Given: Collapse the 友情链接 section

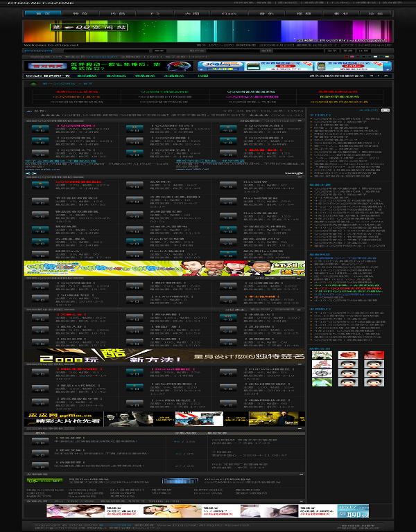Looking at the screenshot, I should (x=300, y=474).
